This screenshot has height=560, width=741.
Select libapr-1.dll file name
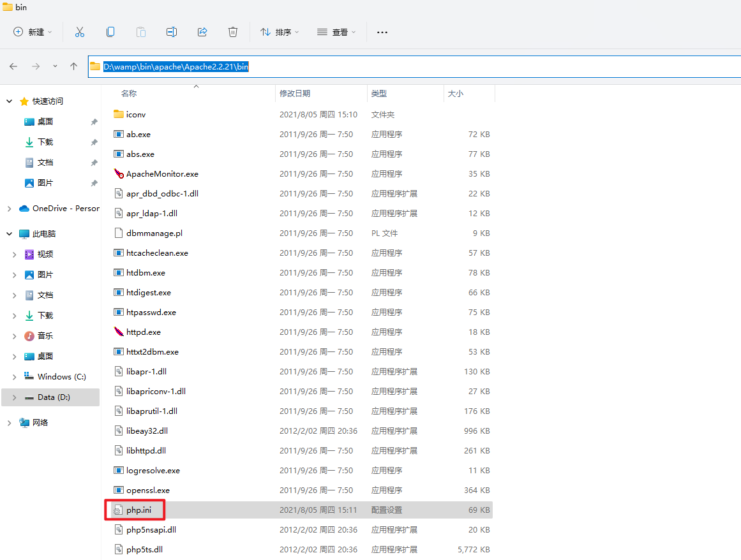[x=147, y=372]
